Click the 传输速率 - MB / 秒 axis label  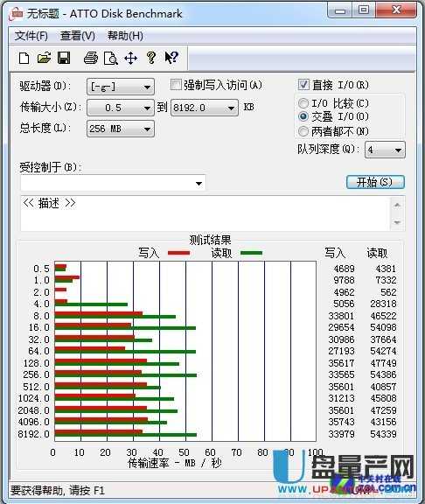175,463
